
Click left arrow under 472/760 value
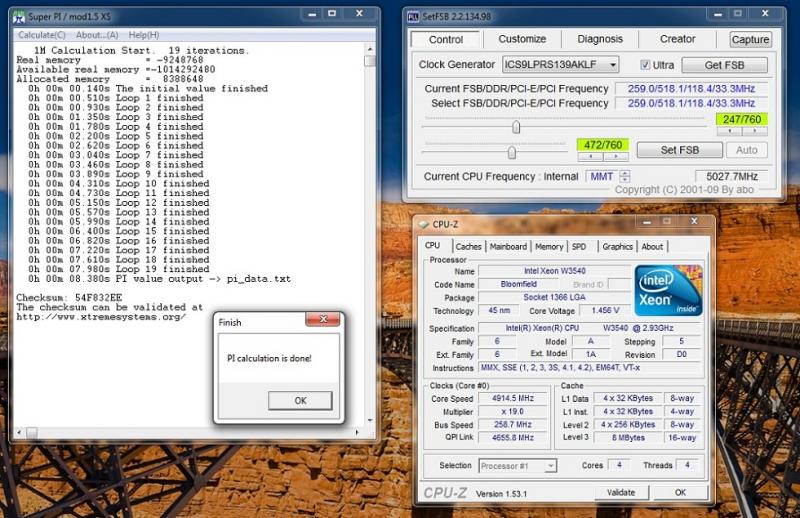[x=590, y=157]
